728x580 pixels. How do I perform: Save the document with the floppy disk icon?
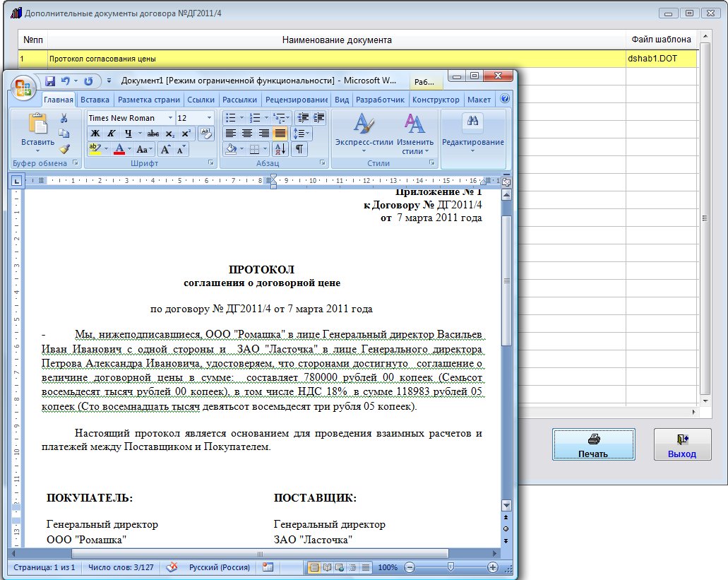[x=49, y=81]
